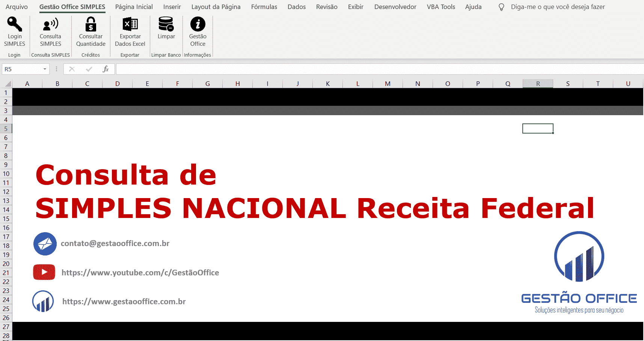The width and height of the screenshot is (644, 341).
Task: Open the Arquivo menu
Action: pyautogui.click(x=17, y=7)
